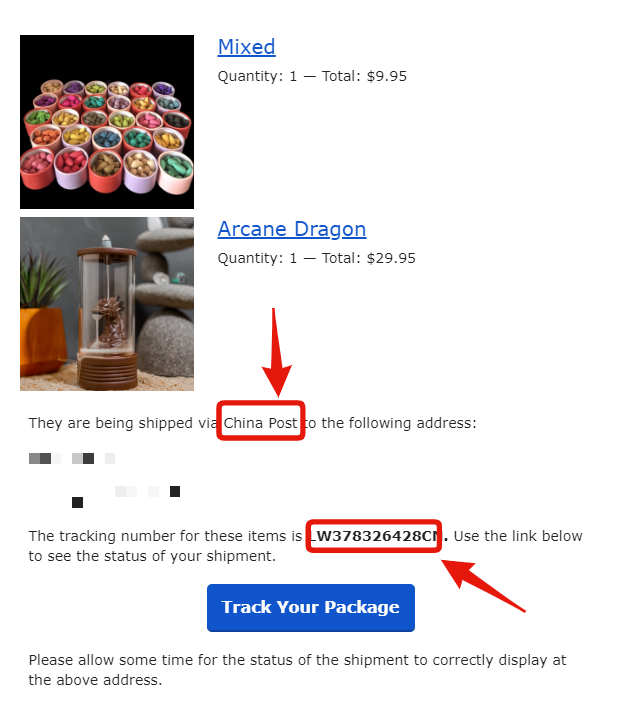
Task: Click the red arrow pointing at tracking number
Action: (482, 585)
